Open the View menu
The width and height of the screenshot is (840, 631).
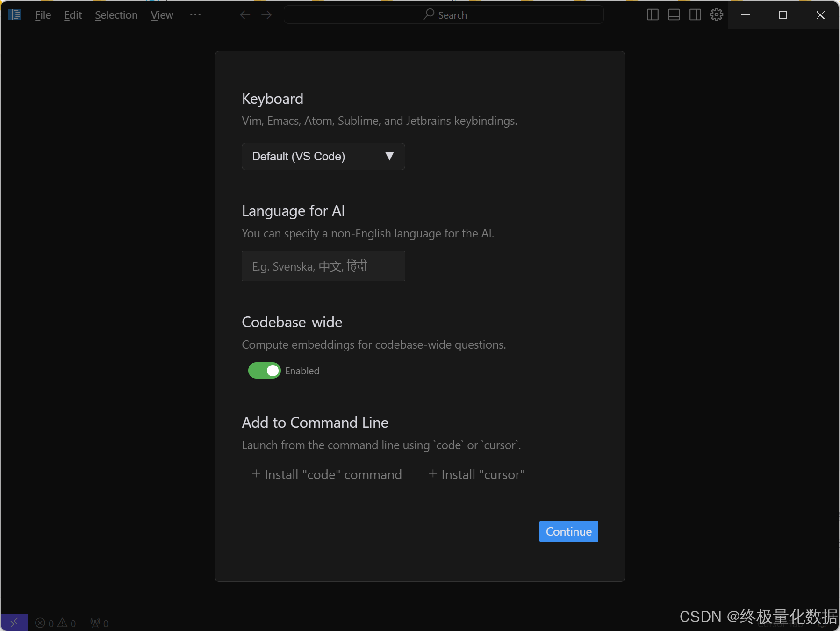point(162,15)
